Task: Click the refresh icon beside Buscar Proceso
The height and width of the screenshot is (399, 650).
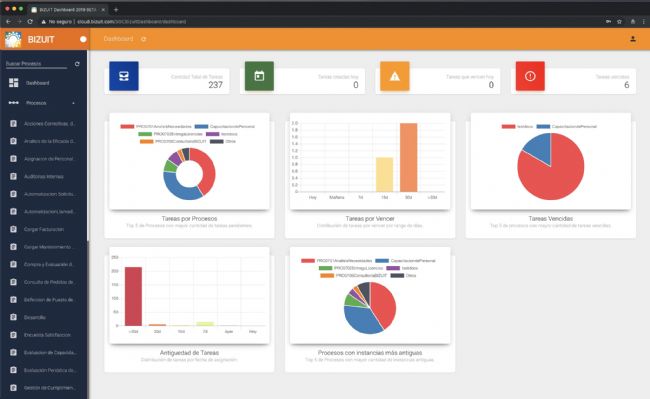Action: pyautogui.click(x=77, y=64)
